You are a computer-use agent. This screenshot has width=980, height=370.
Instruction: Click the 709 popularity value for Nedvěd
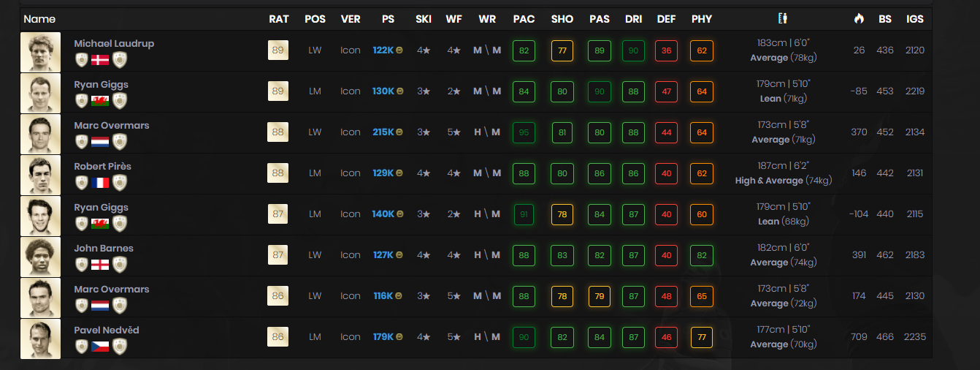point(859,337)
